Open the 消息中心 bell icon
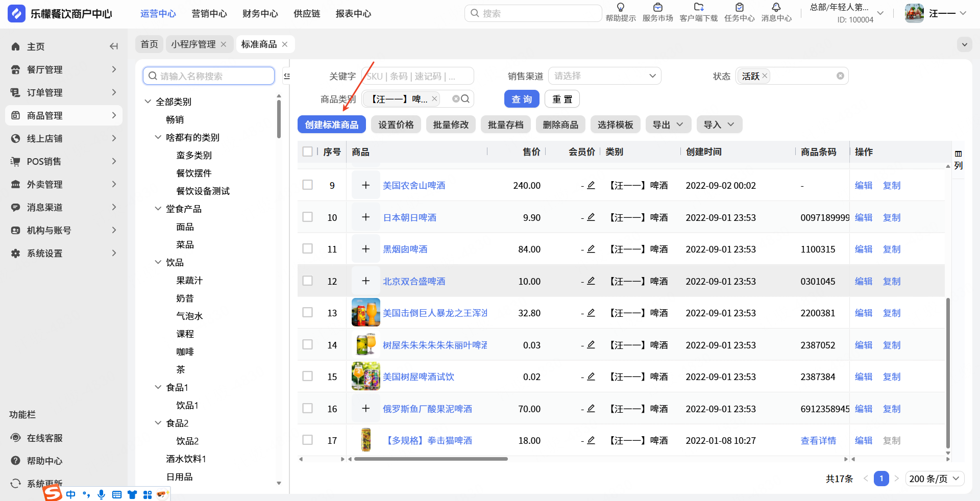The width and height of the screenshot is (980, 501). coord(776,8)
